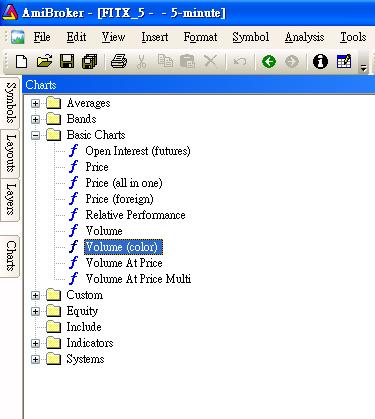Collapse the Basic Charts folder
Viewport: 375px width, 419px height.
tap(35, 135)
